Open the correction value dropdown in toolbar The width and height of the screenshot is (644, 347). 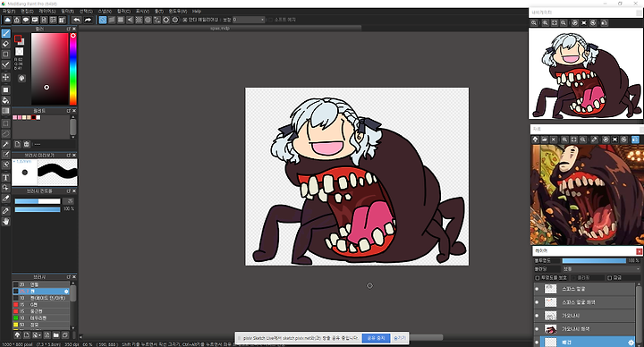click(x=249, y=20)
